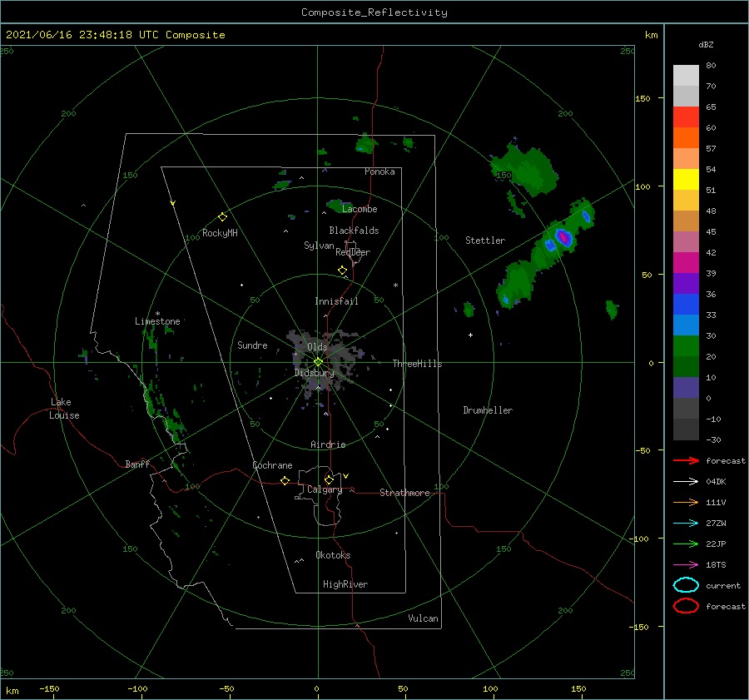Click the Stettler city label
The height and width of the screenshot is (700, 749).
pyautogui.click(x=485, y=241)
